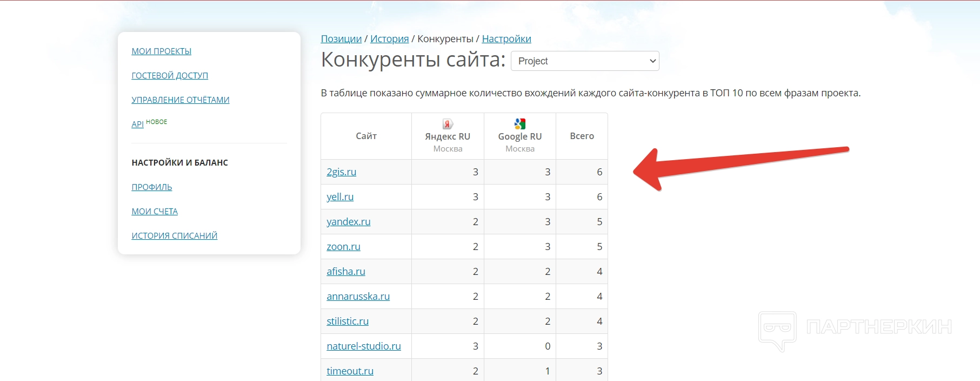Go to Мои проекты in sidebar
This screenshot has width=980, height=381.
(162, 51)
